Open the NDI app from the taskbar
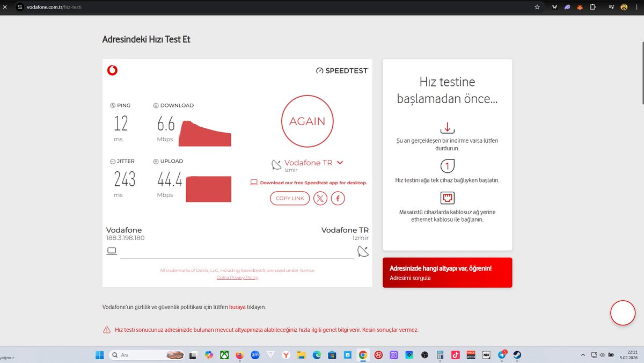Screen dimensions: 644x363 coord(486,355)
